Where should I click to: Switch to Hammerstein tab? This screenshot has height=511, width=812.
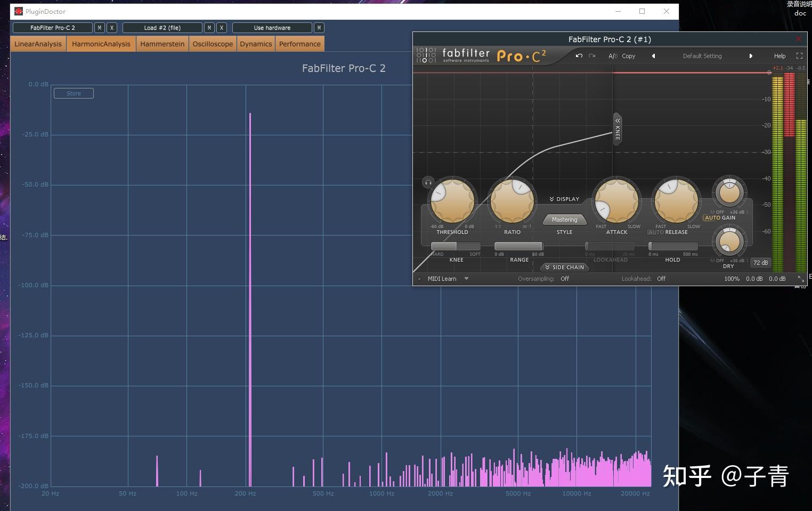[x=162, y=44]
